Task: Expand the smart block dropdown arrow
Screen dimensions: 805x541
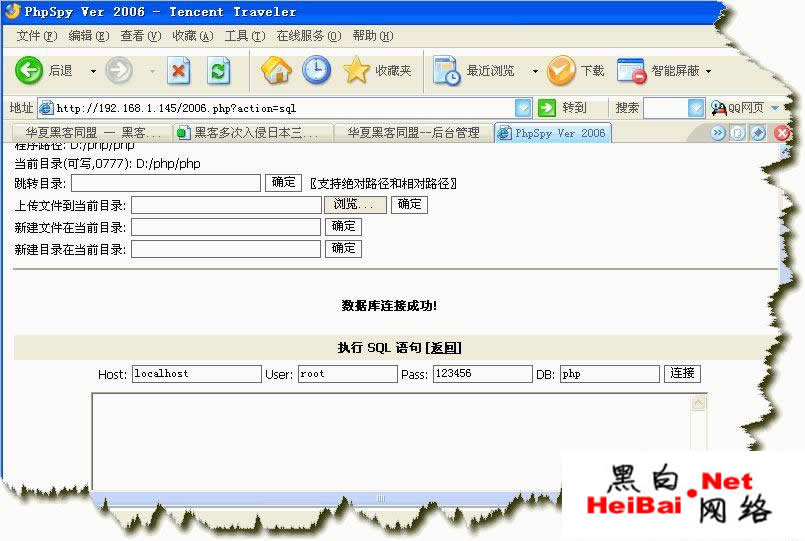Action: tap(708, 71)
